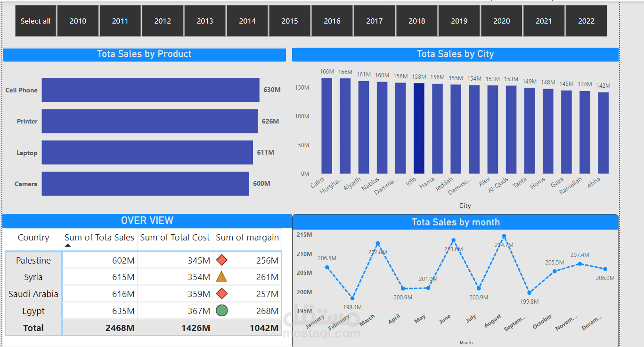The width and height of the screenshot is (644, 347).
Task: Click the Country column header
Action: click(33, 238)
